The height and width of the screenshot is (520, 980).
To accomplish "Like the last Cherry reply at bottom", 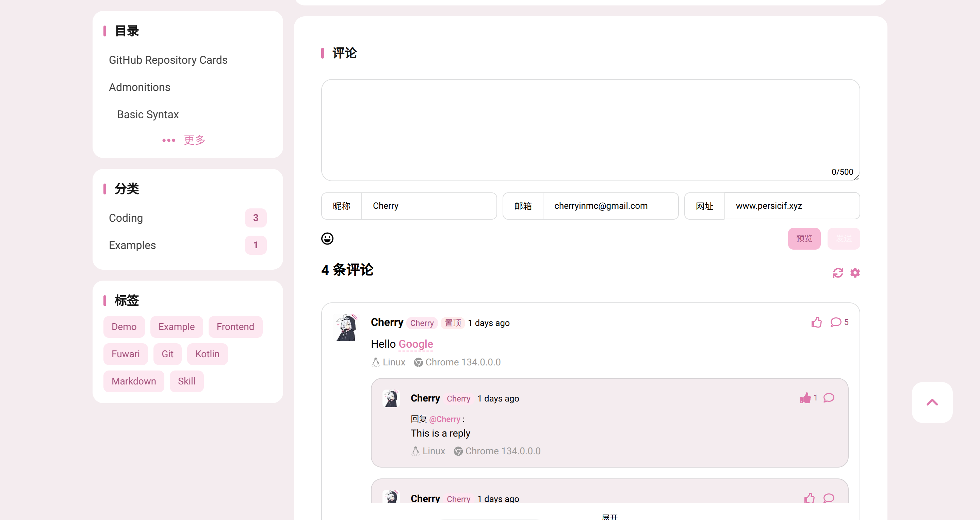I will (x=809, y=498).
